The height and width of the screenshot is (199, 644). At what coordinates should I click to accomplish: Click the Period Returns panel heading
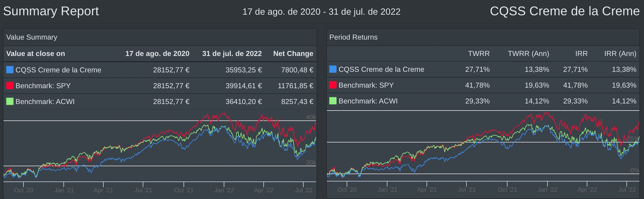pyautogui.click(x=353, y=37)
